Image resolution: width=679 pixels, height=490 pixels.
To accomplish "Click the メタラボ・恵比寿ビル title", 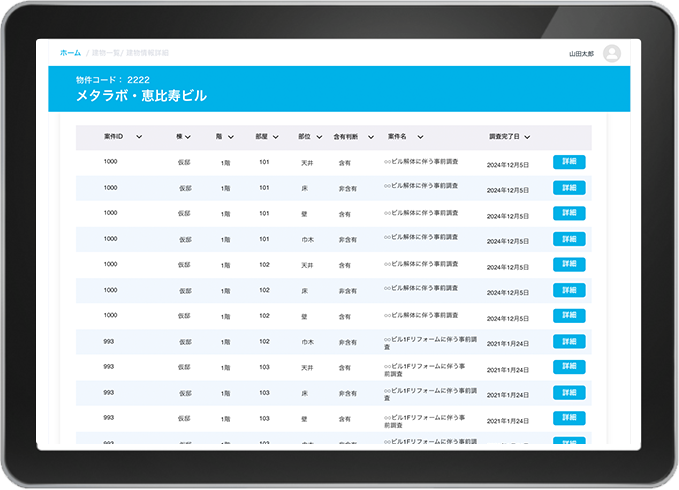I will click(x=141, y=96).
